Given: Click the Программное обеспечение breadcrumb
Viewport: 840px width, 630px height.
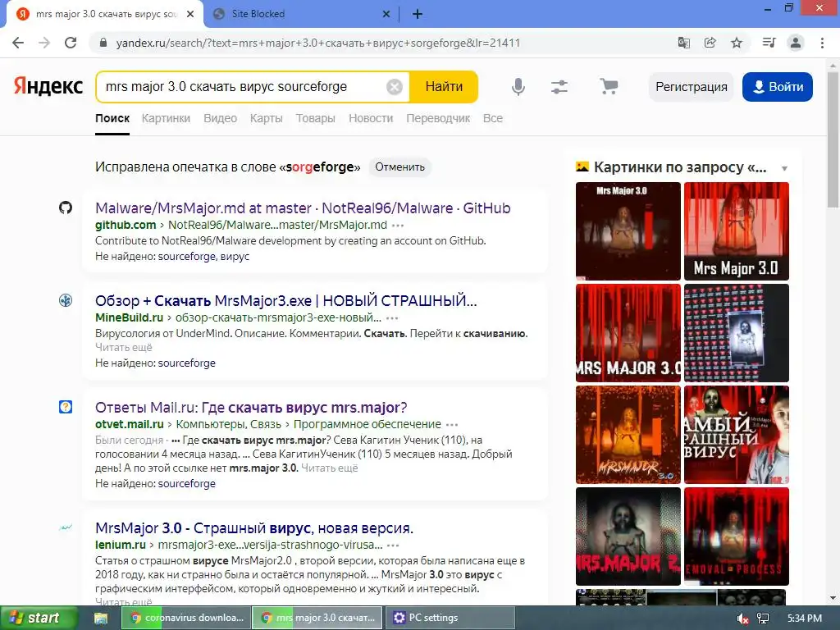Looking at the screenshot, I should (367, 424).
